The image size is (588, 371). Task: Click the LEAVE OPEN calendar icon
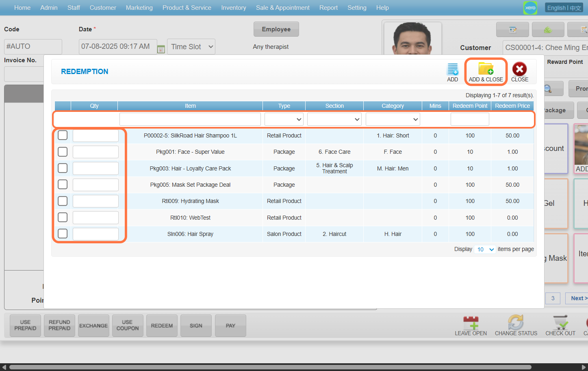coord(471,323)
